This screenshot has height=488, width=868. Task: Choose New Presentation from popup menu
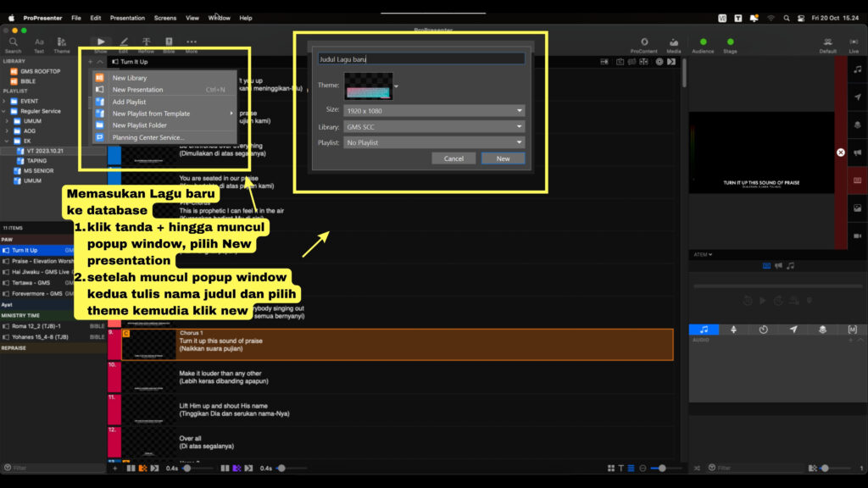click(164, 90)
